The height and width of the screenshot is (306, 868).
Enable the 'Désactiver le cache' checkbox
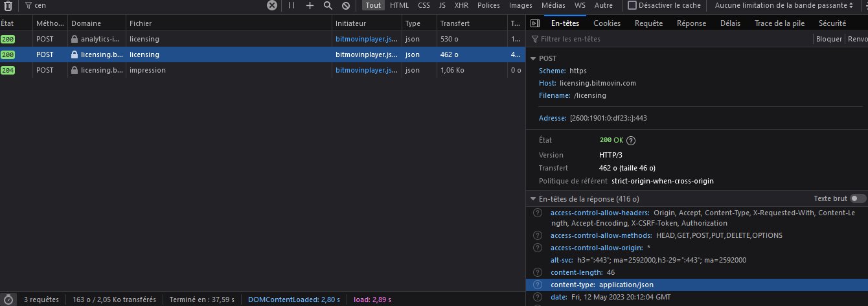[x=632, y=5]
